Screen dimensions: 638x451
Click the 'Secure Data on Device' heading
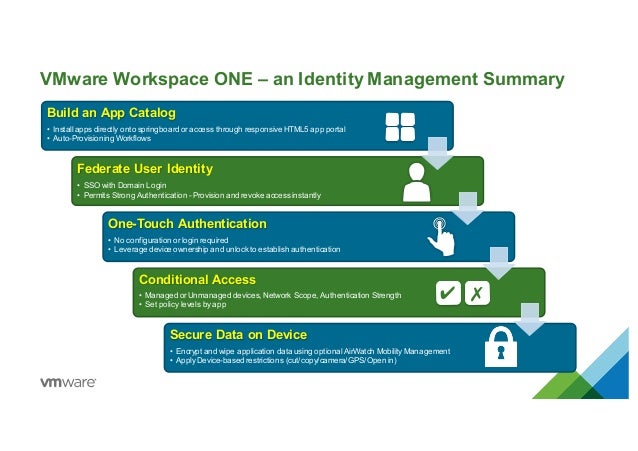click(238, 335)
